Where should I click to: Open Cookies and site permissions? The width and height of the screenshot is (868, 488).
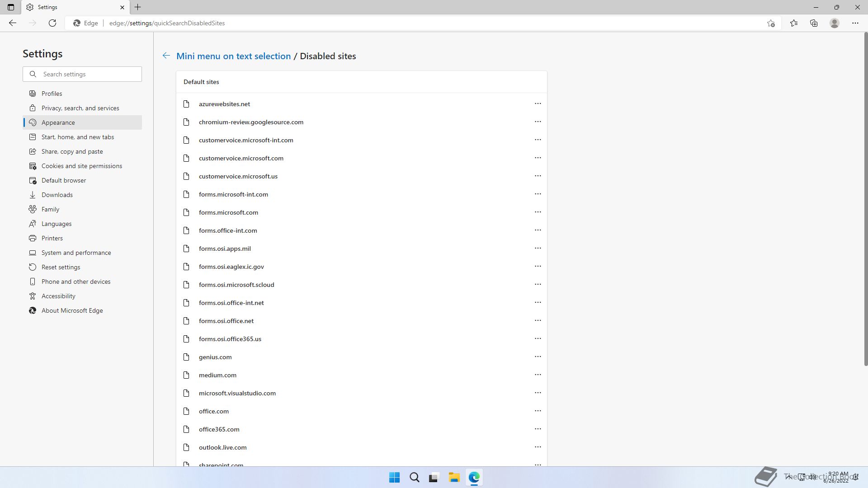82,166
